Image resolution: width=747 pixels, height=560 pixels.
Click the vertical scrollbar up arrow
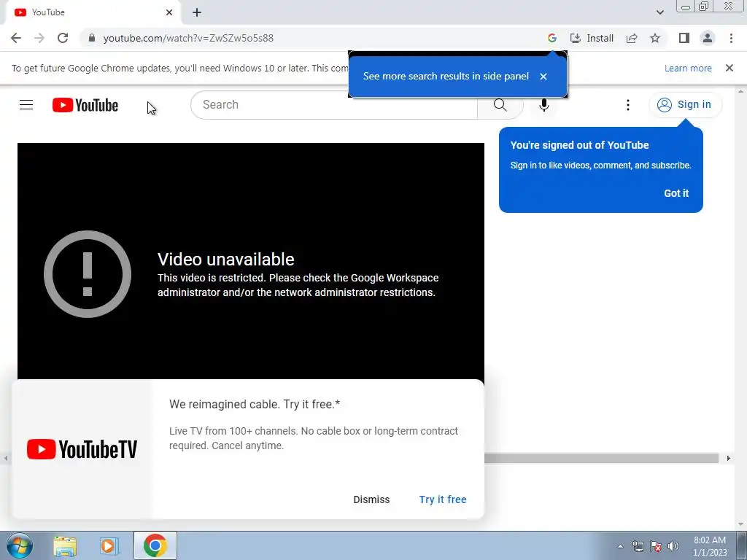pyautogui.click(x=741, y=90)
